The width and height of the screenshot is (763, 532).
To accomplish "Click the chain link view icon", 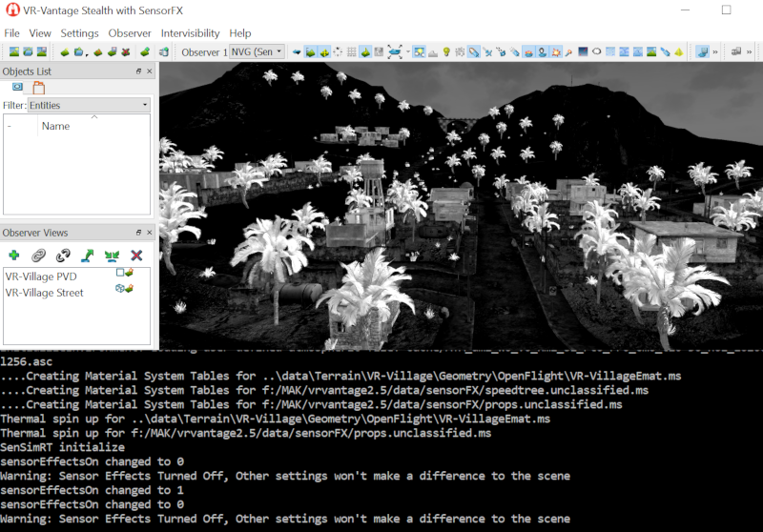I will 38,255.
